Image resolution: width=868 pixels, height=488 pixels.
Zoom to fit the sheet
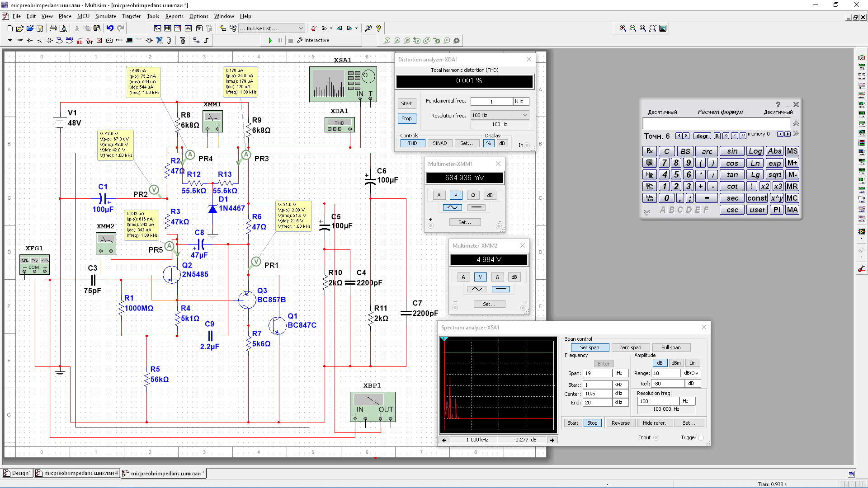(653, 28)
